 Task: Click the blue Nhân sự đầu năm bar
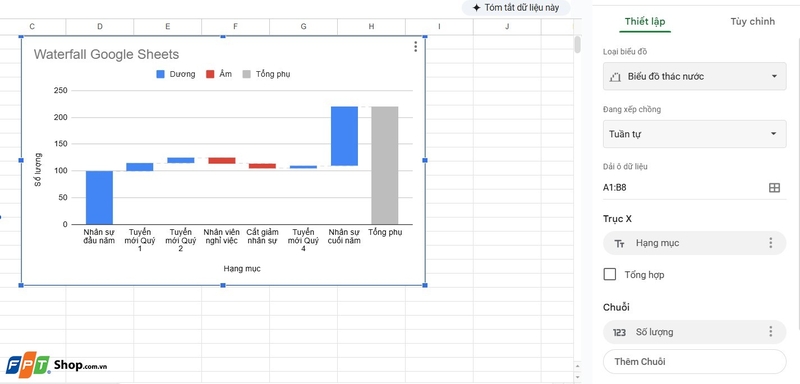coord(99,197)
